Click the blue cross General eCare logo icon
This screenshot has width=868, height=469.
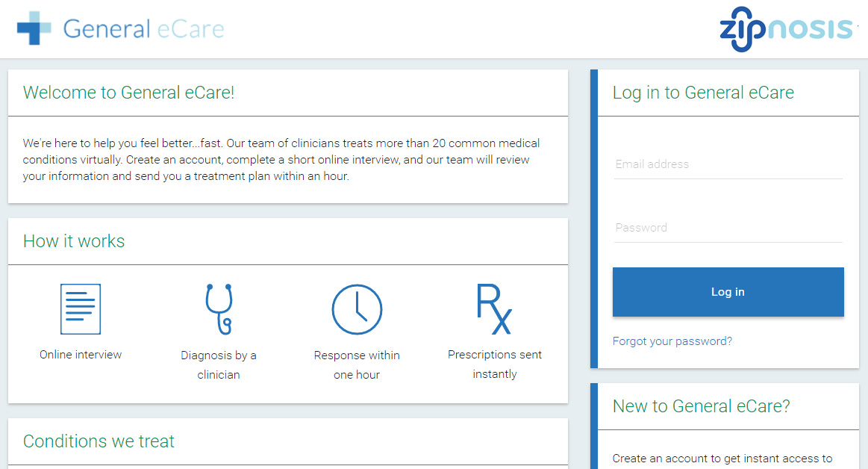34,28
